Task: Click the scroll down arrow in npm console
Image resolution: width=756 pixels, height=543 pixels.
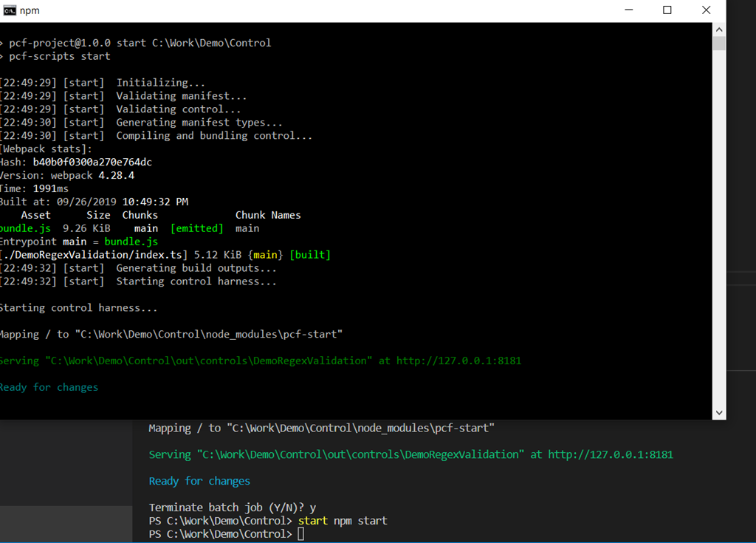Action: (x=719, y=413)
